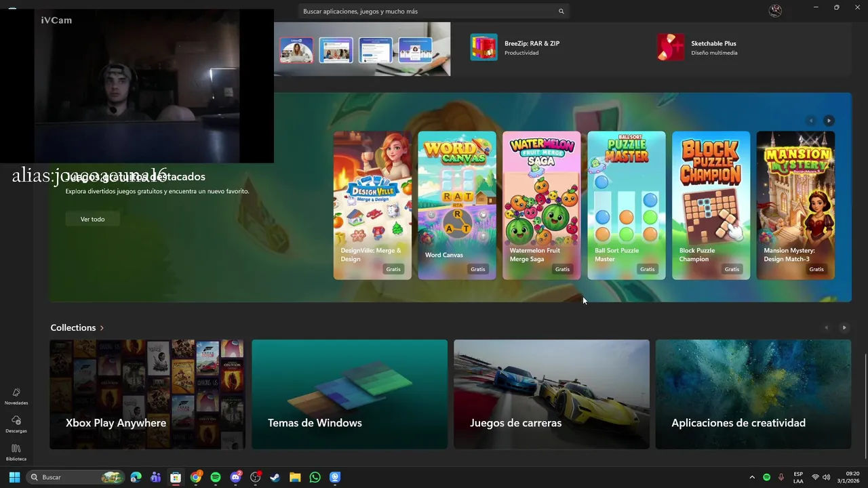The image size is (868, 488).
Task: Open Biblioteca in the Store sidebar
Action: click(x=16, y=453)
